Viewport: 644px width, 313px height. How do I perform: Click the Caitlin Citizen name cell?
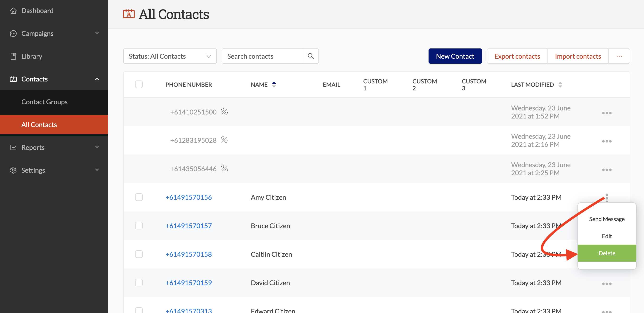(271, 254)
